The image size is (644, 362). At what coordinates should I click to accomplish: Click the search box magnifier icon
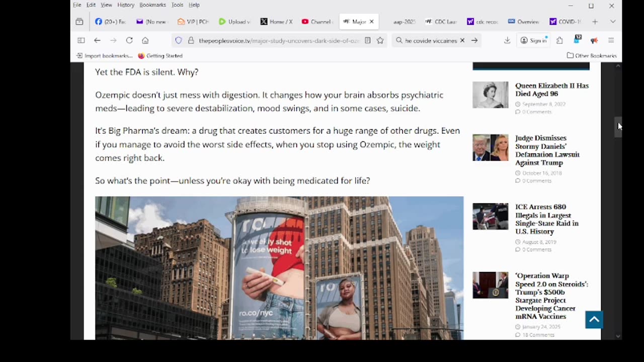point(399,40)
